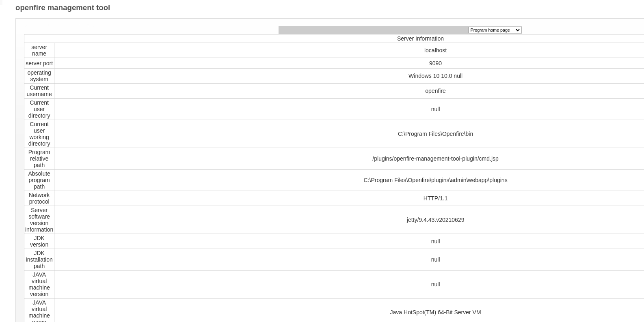Open the Program home page dropdown
644x322 pixels.
click(x=495, y=30)
